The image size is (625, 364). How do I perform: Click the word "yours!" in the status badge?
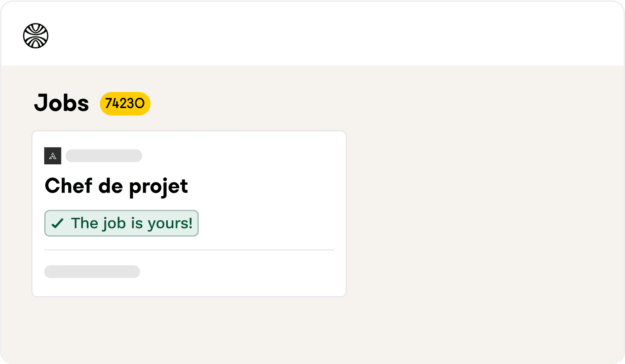(170, 224)
